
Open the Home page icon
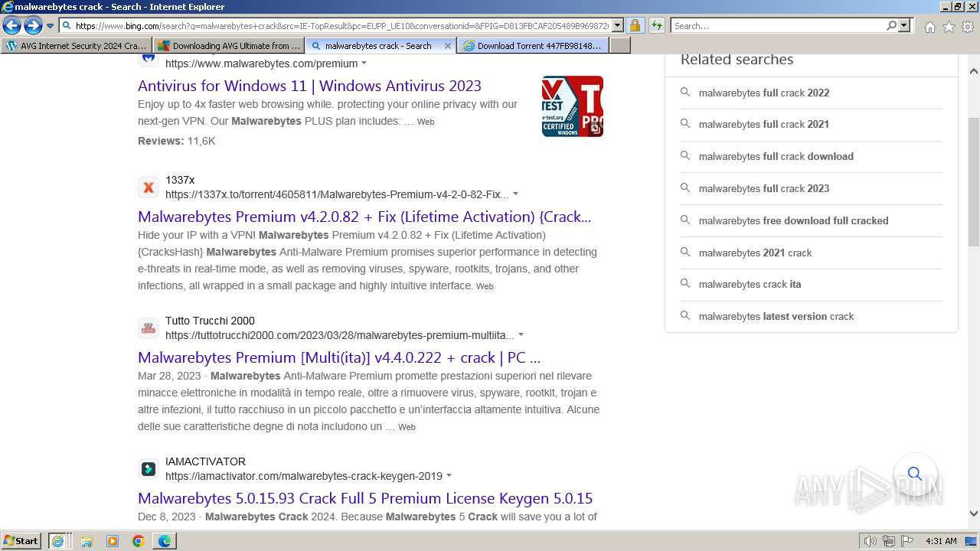(x=929, y=27)
